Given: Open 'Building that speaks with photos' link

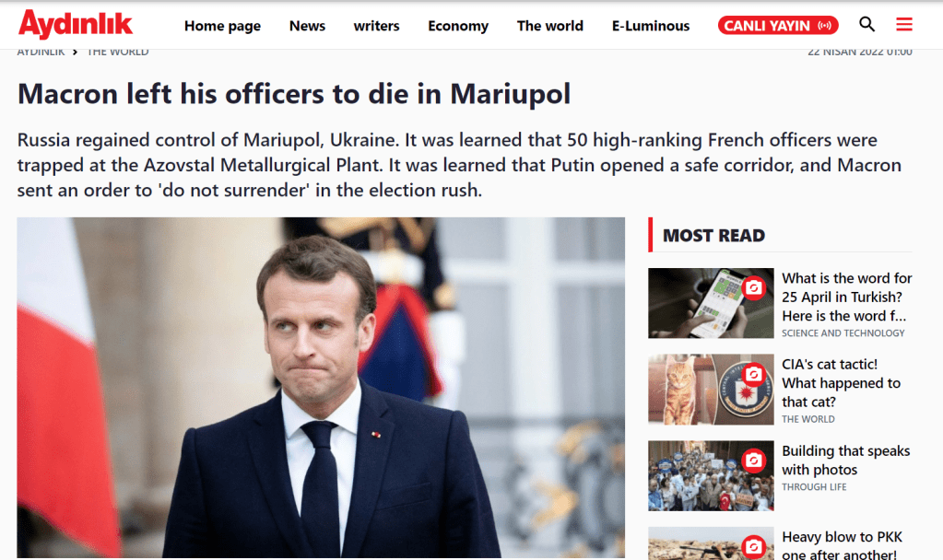Looking at the screenshot, I should (845, 461).
